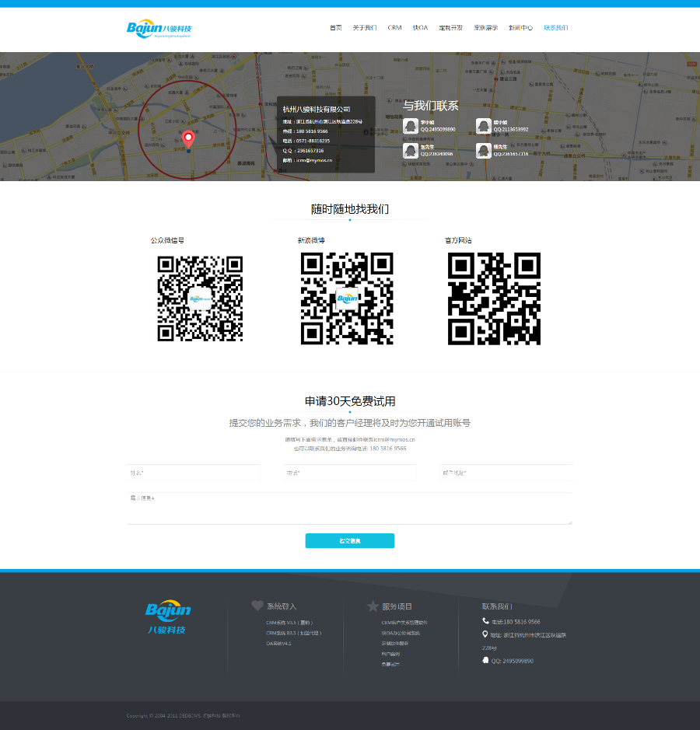The image size is (700, 730).
Task: Click QQ avatar for QQ:2113653992
Action: [x=484, y=126]
